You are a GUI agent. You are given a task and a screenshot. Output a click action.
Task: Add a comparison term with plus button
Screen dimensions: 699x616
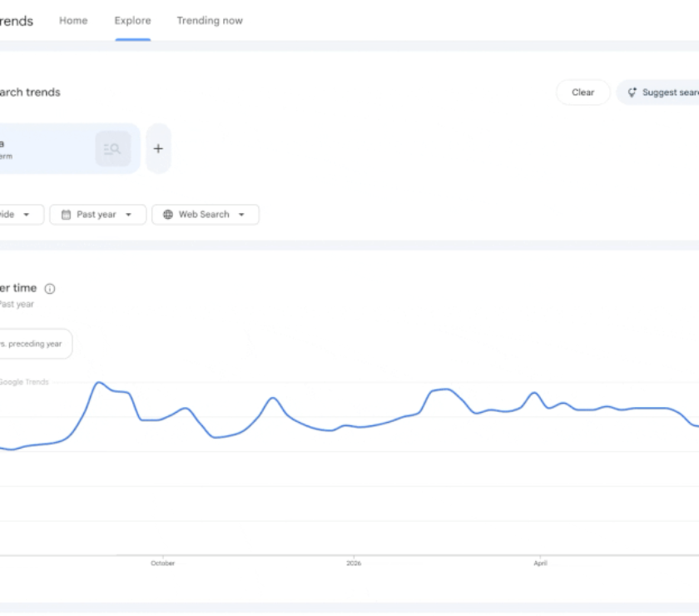tap(158, 148)
